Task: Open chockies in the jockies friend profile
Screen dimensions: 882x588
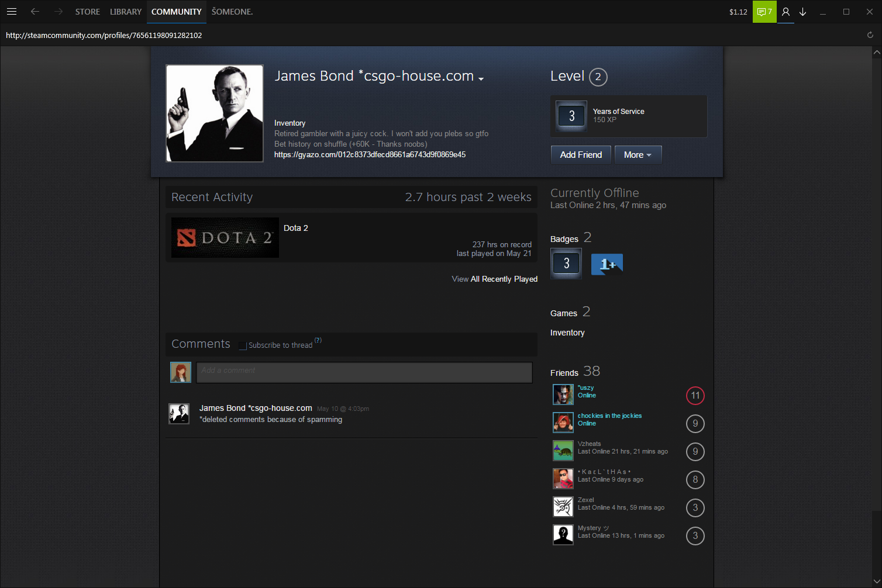Action: pyautogui.click(x=609, y=416)
